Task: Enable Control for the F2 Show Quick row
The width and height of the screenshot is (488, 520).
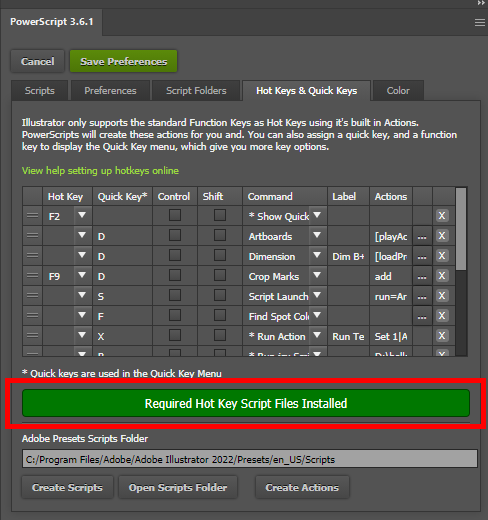Action: coord(175,215)
